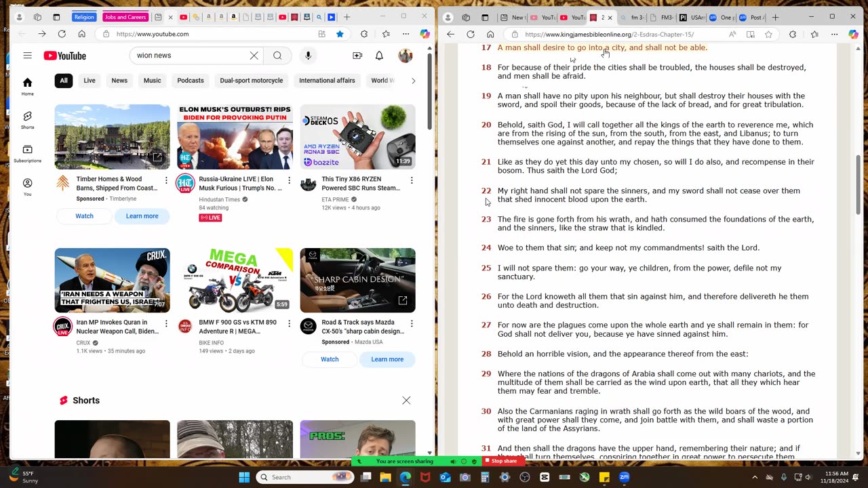Open Copilot in the Bible browser window
This screenshot has width=868, height=488.
[853, 34]
